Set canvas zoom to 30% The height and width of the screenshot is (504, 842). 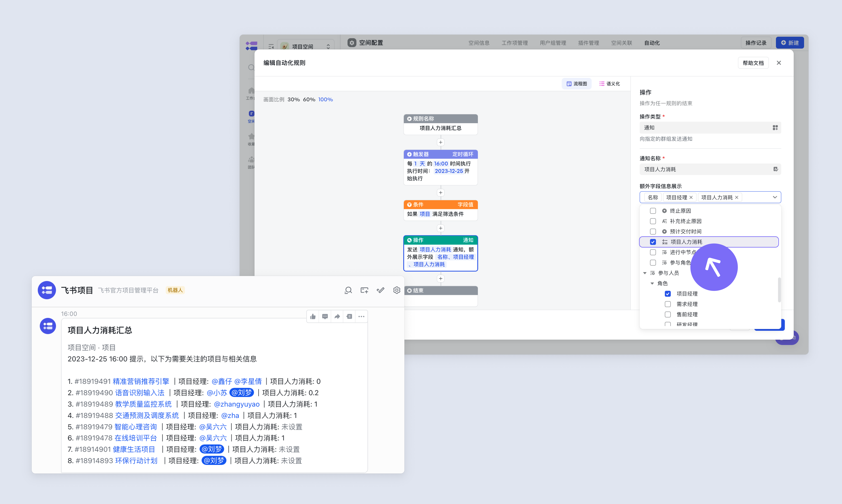pos(294,99)
